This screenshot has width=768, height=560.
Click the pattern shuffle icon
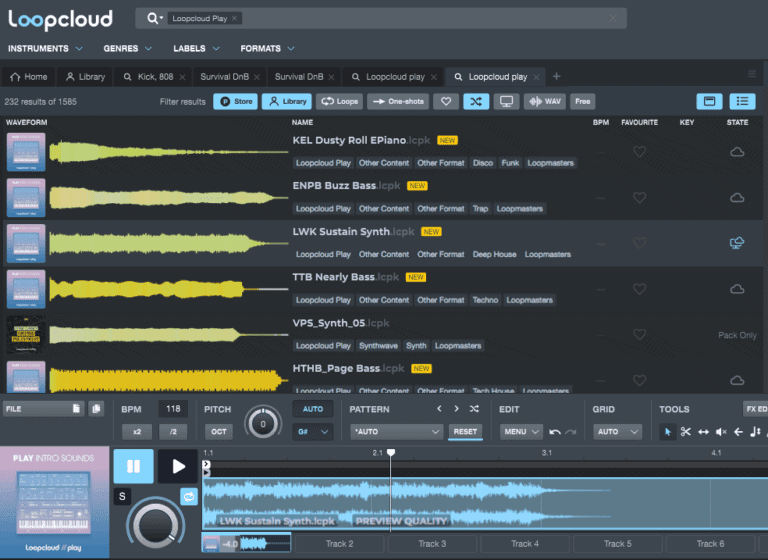tap(474, 409)
